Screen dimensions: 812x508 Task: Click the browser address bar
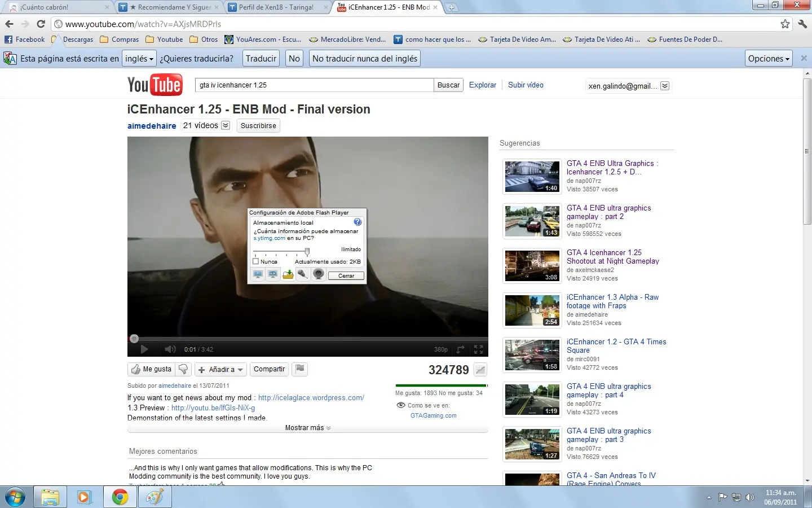point(416,24)
